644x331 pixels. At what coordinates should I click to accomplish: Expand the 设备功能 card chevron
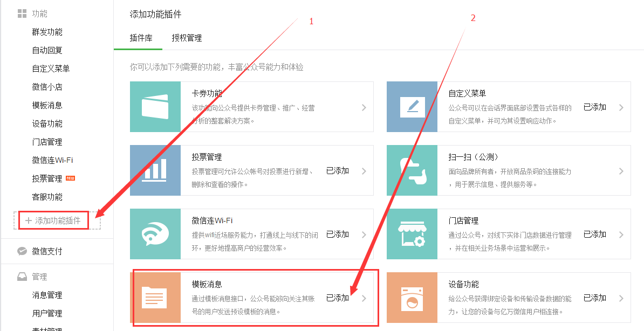tap(621, 299)
